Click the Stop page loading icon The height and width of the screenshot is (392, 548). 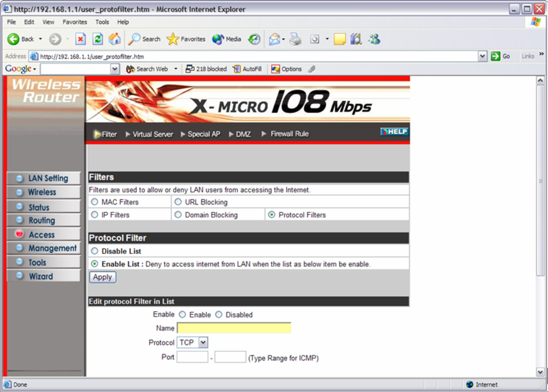pos(81,39)
